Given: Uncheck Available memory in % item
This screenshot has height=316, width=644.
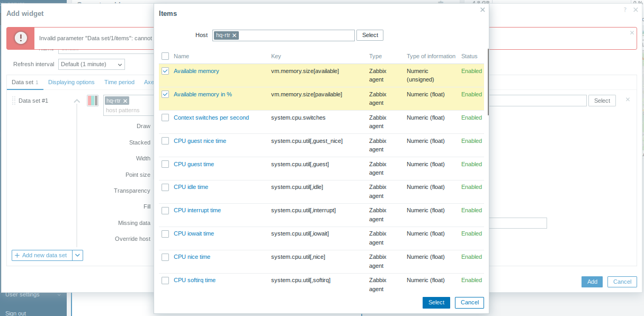Looking at the screenshot, I should pyautogui.click(x=165, y=94).
